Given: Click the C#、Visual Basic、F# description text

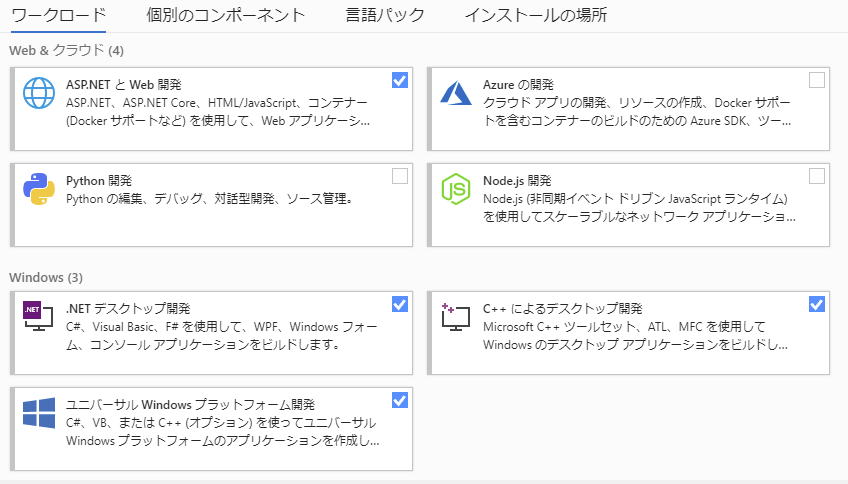Looking at the screenshot, I should [222, 336].
